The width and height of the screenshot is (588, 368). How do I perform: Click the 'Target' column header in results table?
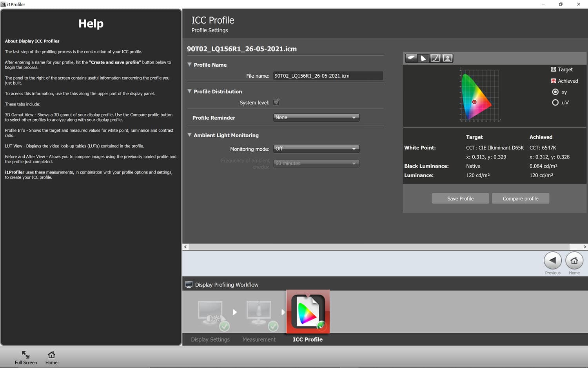tap(474, 137)
